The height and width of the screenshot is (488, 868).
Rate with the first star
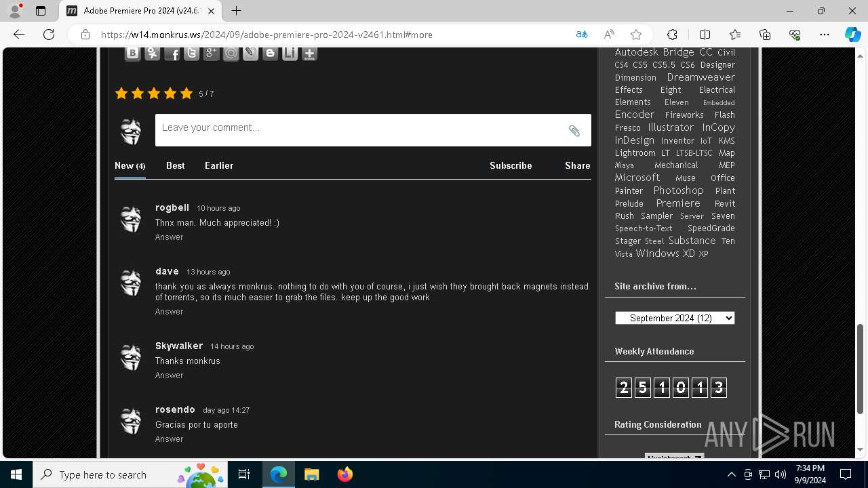121,94
